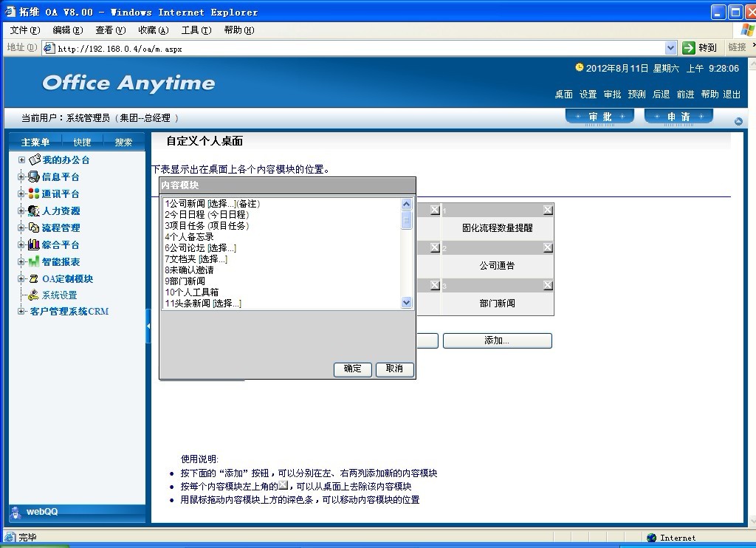Image resolution: width=756 pixels, height=548 pixels.
Task: Click the module list scrollbar down arrow
Action: tap(406, 302)
